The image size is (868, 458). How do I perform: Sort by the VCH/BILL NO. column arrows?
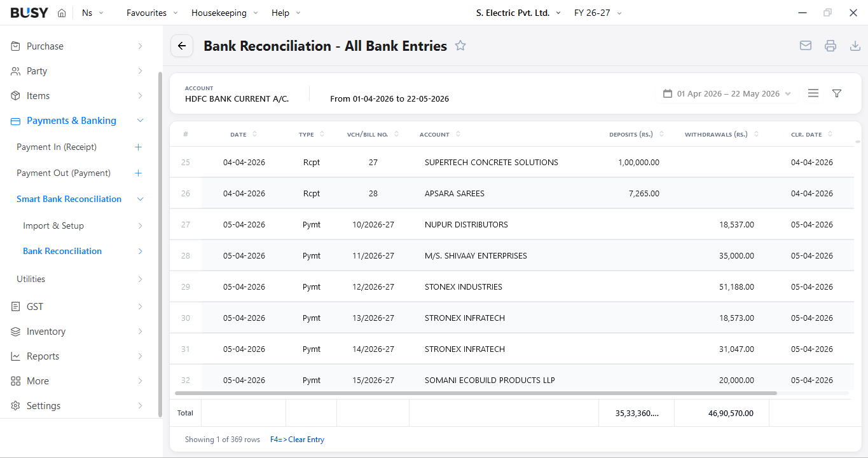point(397,134)
